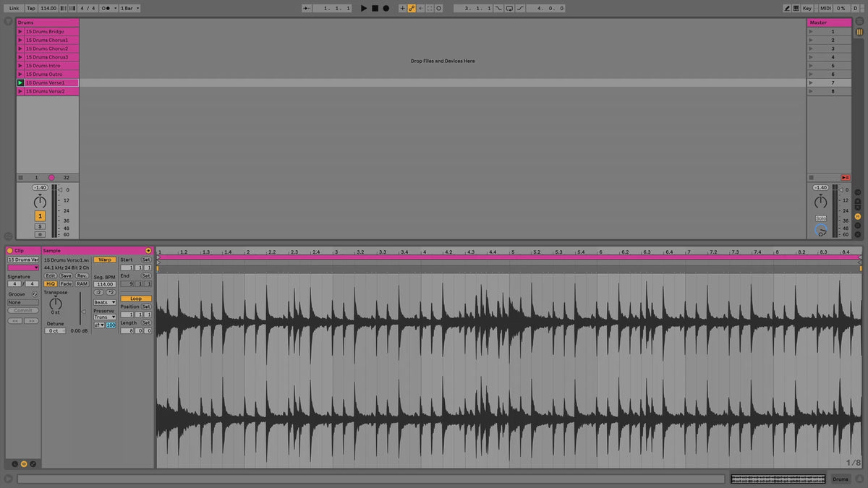The height and width of the screenshot is (488, 868).
Task: Open the Groove Pool icon next to Groove
Action: [35, 294]
